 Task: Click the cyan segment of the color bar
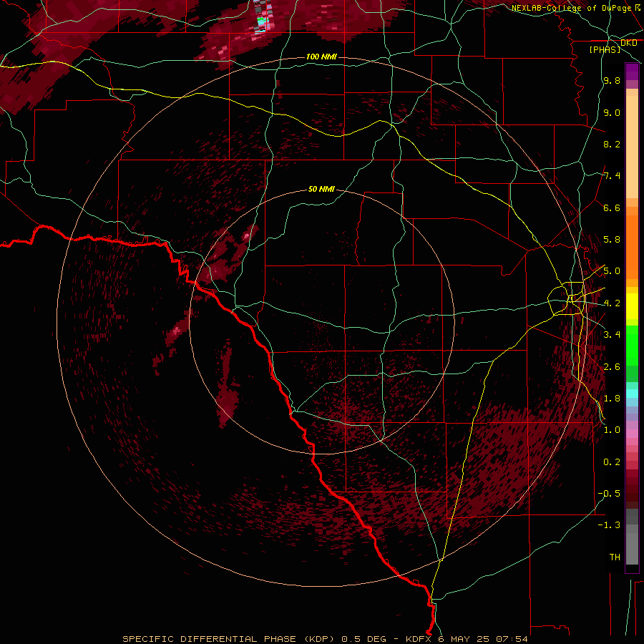tap(632, 394)
